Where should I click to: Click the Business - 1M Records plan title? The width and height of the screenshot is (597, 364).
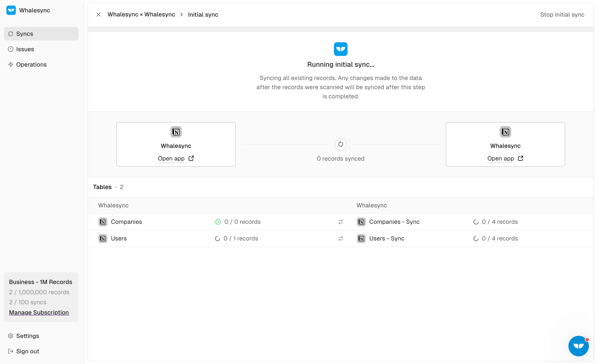tap(41, 282)
